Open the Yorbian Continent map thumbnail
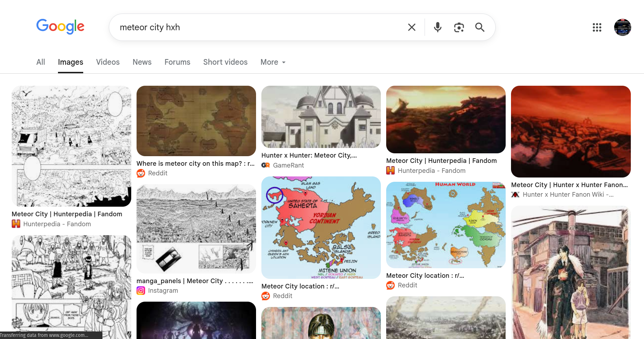This screenshot has width=644, height=339. click(321, 228)
